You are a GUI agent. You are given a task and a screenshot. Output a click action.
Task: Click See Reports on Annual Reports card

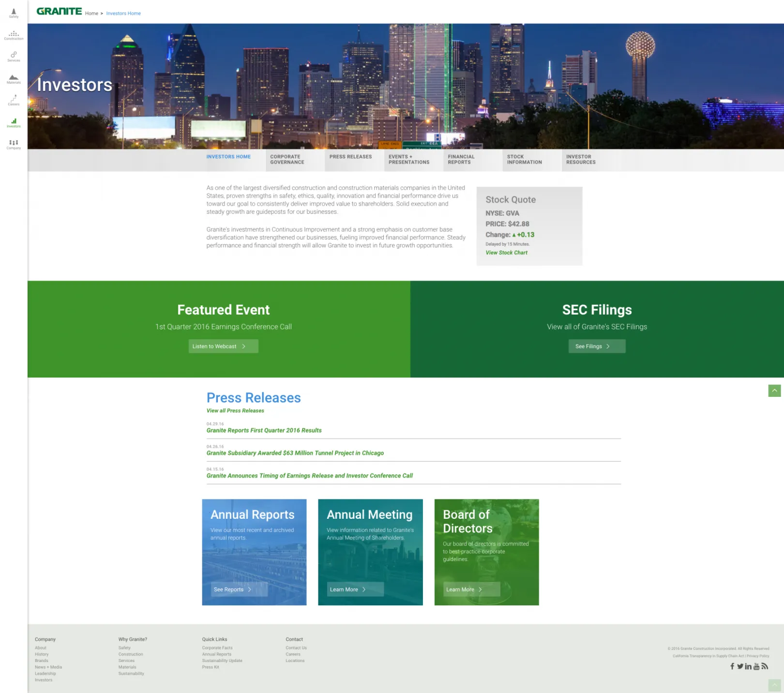coord(239,589)
